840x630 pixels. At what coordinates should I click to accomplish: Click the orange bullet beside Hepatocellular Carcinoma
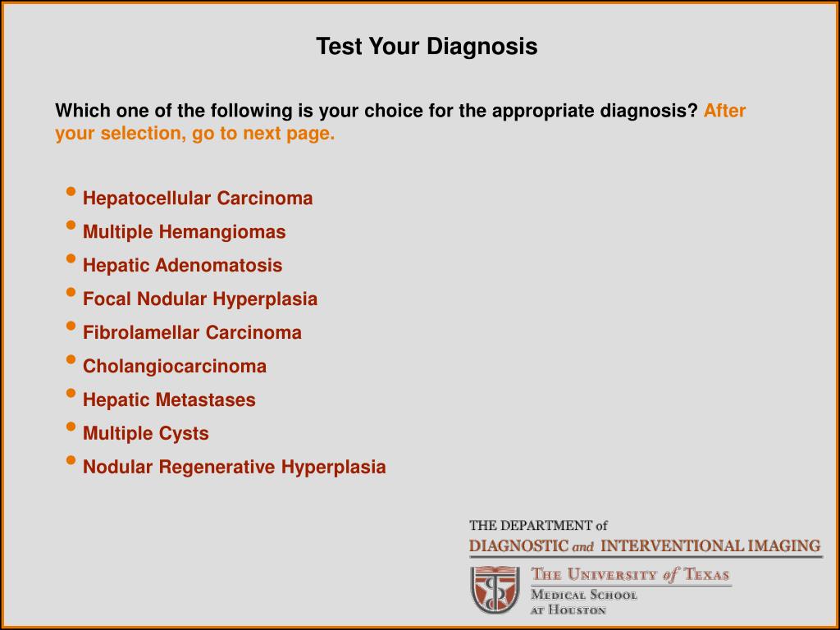[71, 191]
